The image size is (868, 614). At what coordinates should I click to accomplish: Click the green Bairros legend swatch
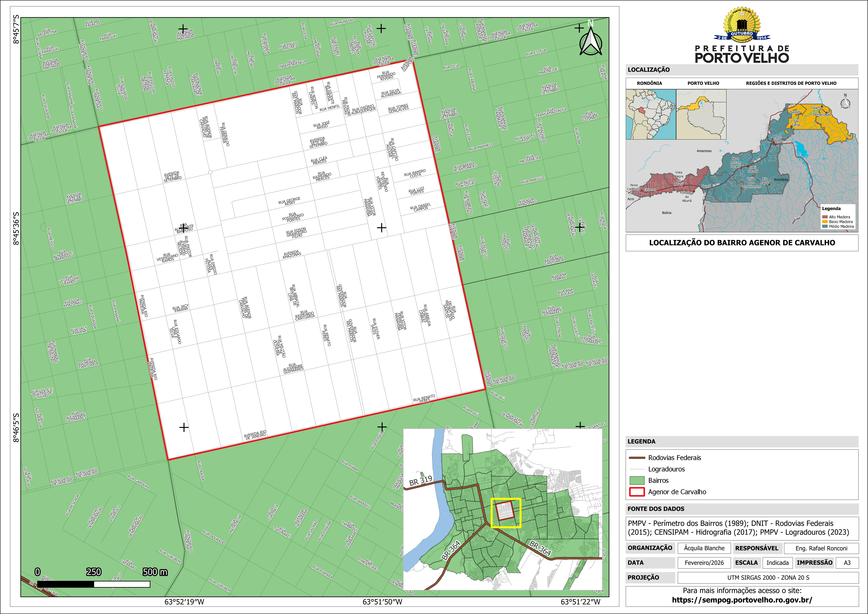point(637,480)
